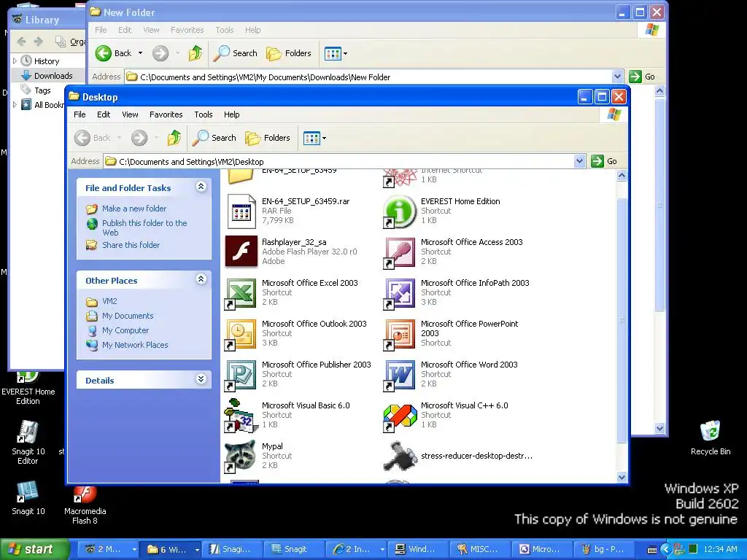Image resolution: width=747 pixels, height=560 pixels.
Task: Open the Edit menu in Desktop window
Action: coord(104,114)
